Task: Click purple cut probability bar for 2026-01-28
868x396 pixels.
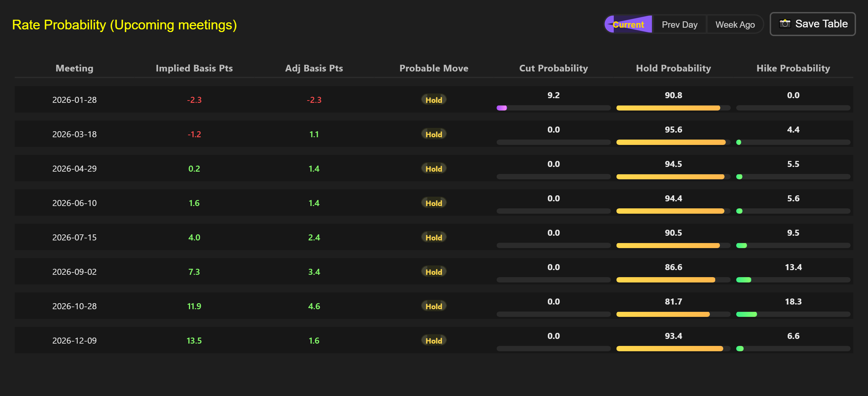Action: (502, 108)
